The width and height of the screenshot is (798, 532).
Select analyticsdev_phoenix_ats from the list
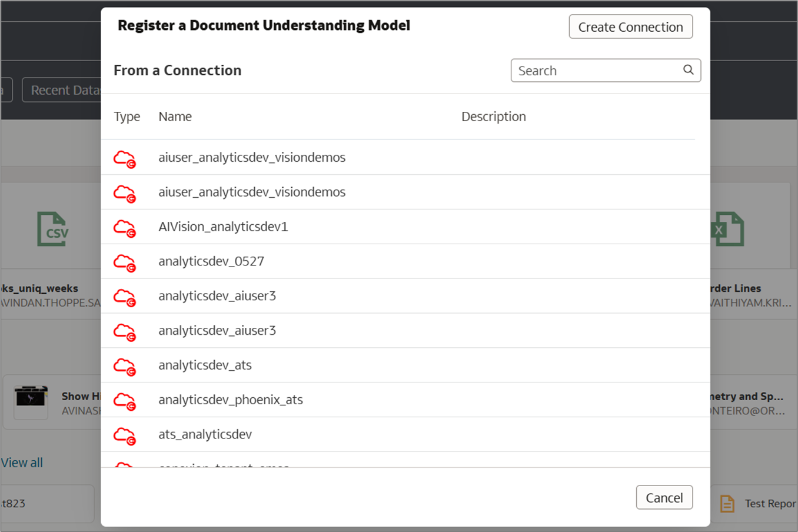pos(231,400)
